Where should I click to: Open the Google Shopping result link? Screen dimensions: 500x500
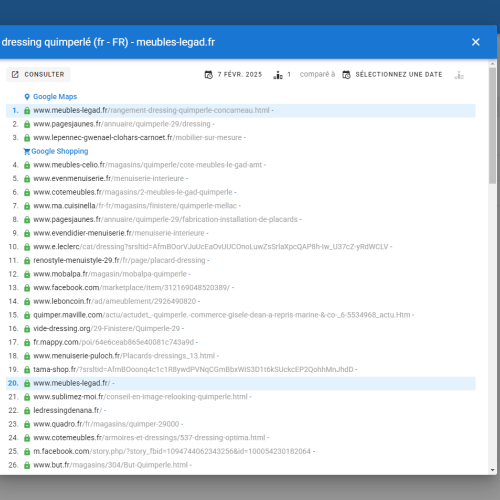(60, 151)
